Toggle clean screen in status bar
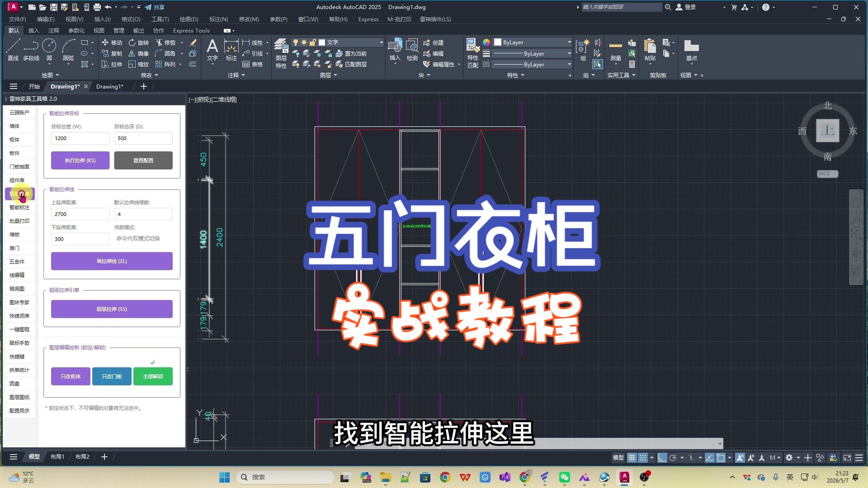 847,458
